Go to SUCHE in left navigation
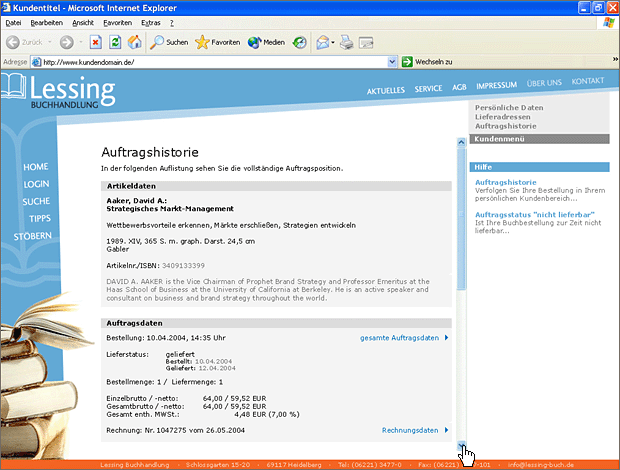This screenshot has width=620, height=470. (36, 202)
